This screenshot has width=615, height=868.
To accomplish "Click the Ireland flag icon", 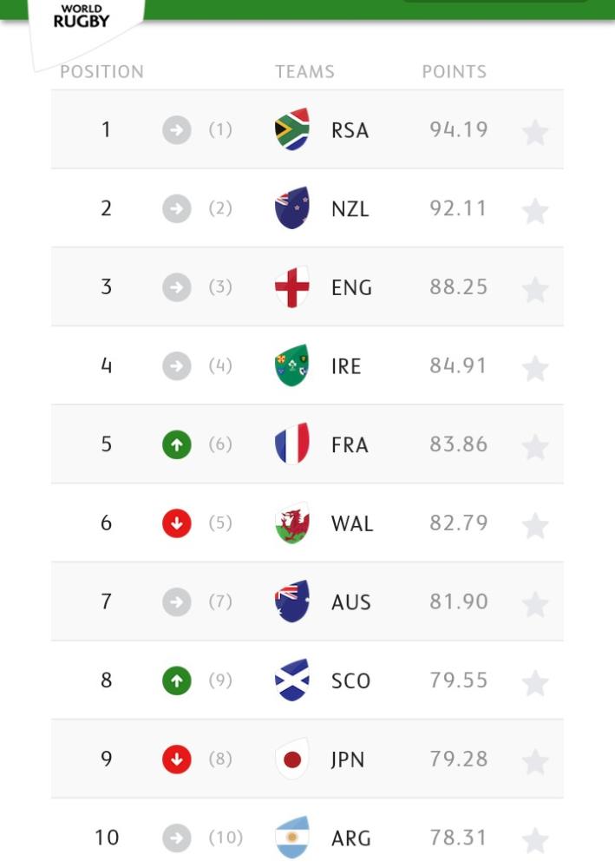I will click(292, 365).
